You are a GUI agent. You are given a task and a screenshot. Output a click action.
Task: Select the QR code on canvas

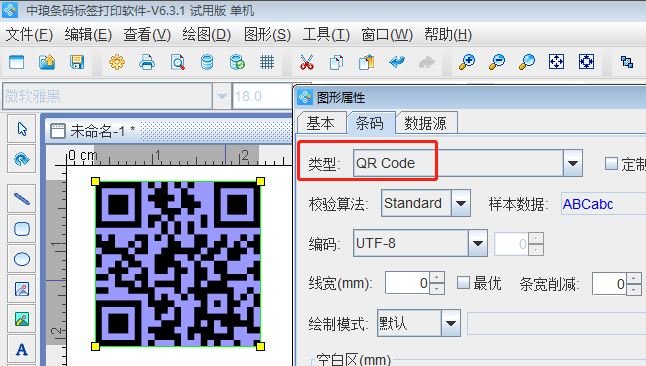[x=178, y=264]
